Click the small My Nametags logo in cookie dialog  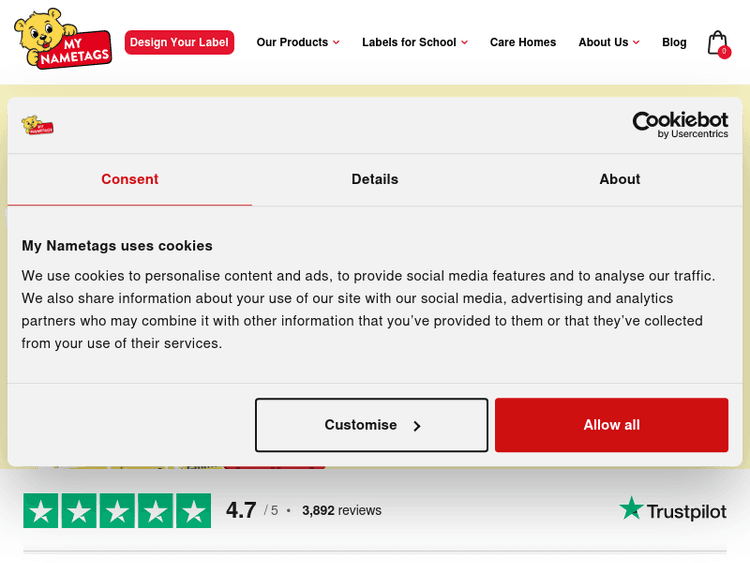click(x=37, y=126)
